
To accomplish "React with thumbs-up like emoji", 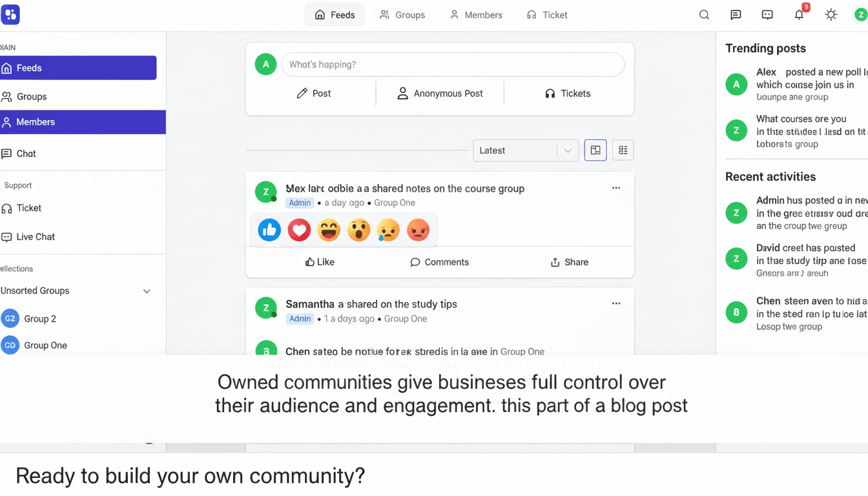I will tap(269, 230).
